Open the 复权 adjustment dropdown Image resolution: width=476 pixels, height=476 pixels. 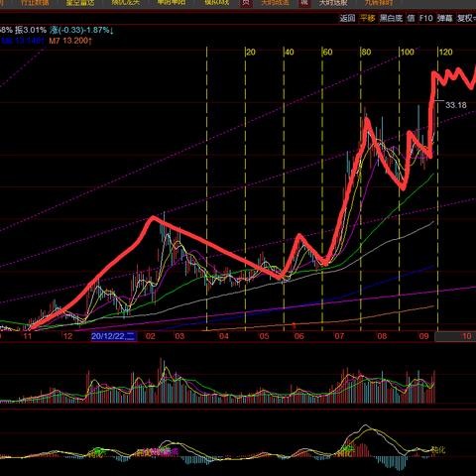(466, 18)
